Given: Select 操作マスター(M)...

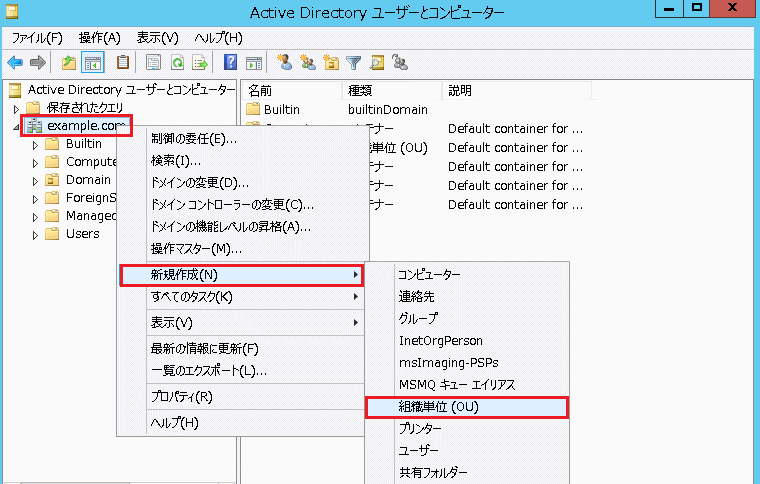Looking at the screenshot, I should tap(241, 249).
